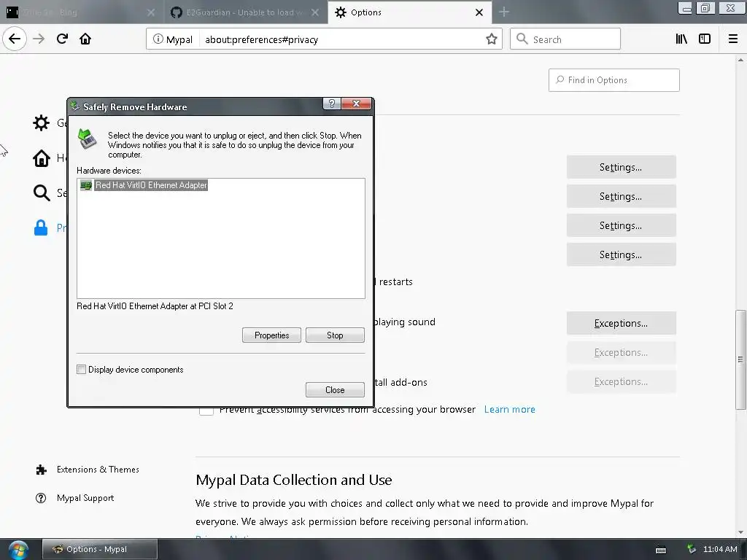Toggle the sidebar view icon

(705, 39)
